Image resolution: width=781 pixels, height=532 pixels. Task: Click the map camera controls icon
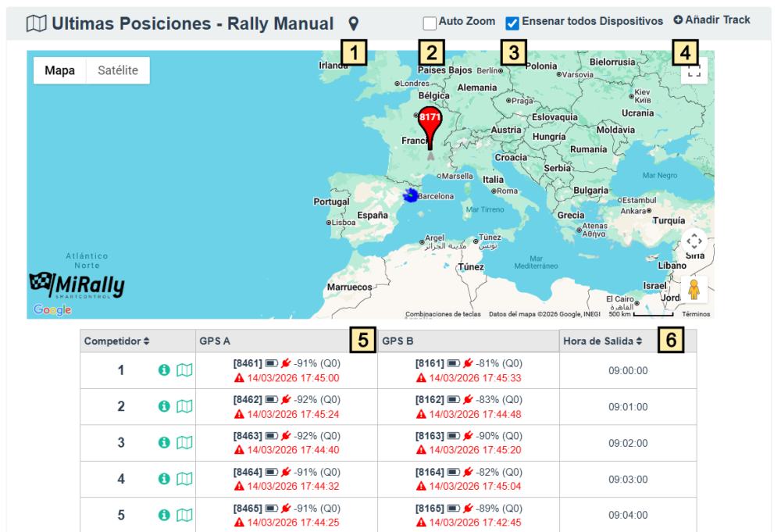pyautogui.click(x=694, y=241)
